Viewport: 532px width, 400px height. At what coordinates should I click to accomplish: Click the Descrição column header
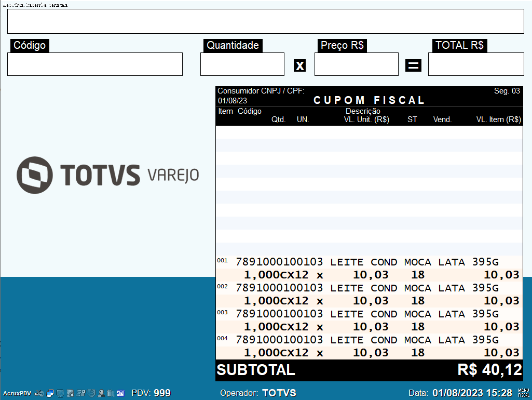363,111
